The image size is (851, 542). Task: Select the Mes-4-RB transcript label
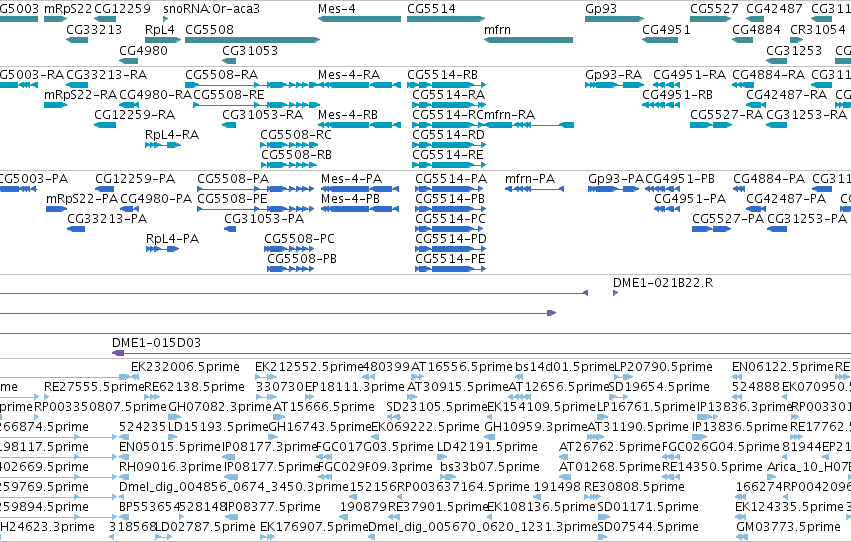[x=347, y=115]
